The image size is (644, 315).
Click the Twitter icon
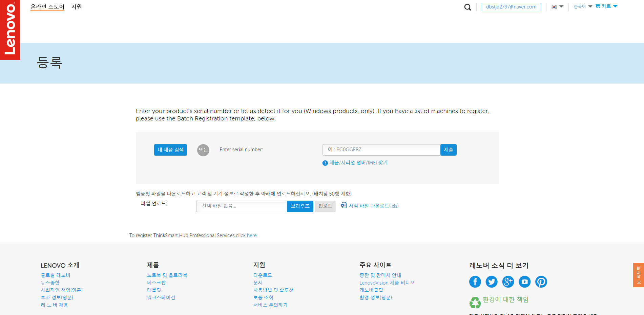[x=492, y=282]
